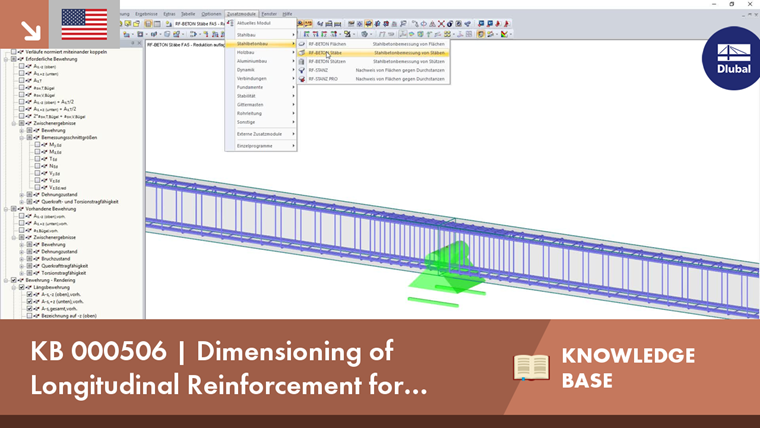This screenshot has height=428, width=760.
Task: Open the Zusatzmodule menu
Action: (241, 14)
